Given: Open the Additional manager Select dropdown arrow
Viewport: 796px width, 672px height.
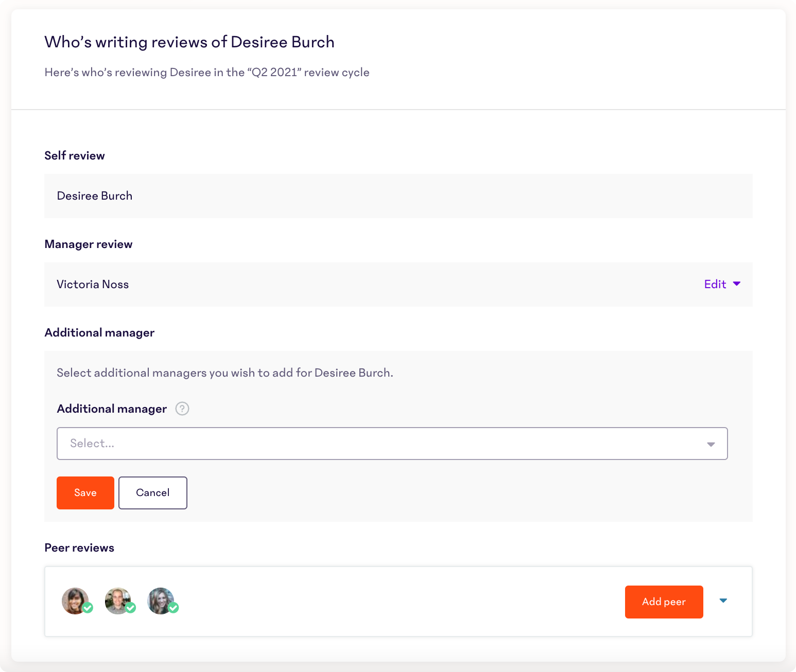Looking at the screenshot, I should pyautogui.click(x=711, y=444).
